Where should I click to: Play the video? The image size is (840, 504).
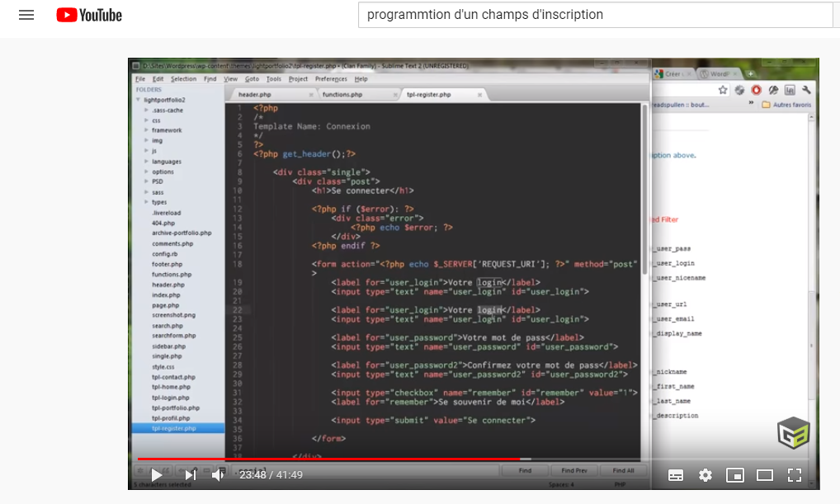pyautogui.click(x=156, y=475)
